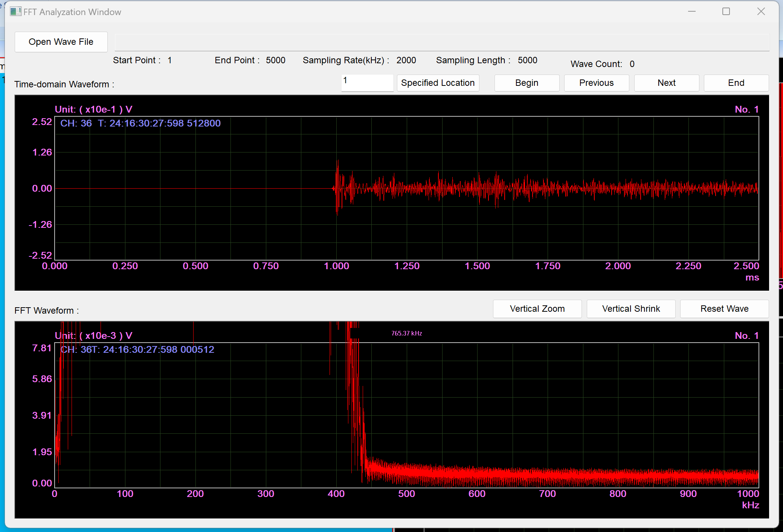Viewport: 783px width, 532px height.
Task: Click the FFT Analyzation Window app icon
Action: [15, 12]
